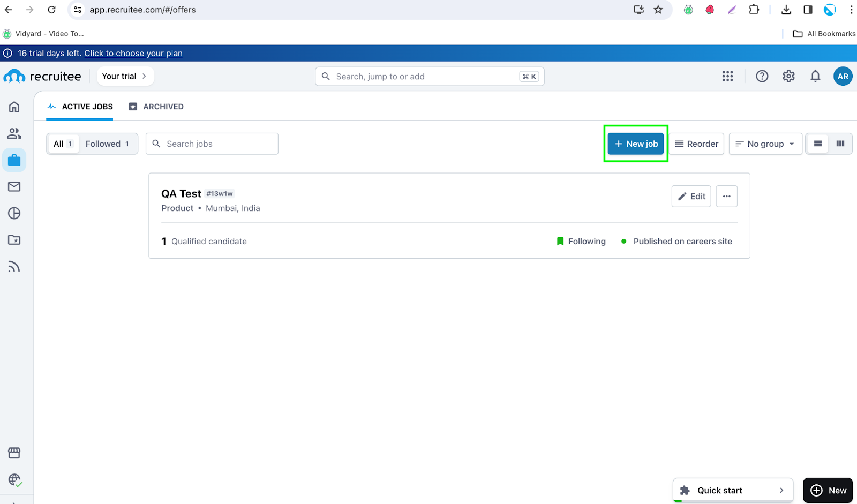Select the Active Jobs tab
This screenshot has height=504, width=857.
pyautogui.click(x=80, y=107)
